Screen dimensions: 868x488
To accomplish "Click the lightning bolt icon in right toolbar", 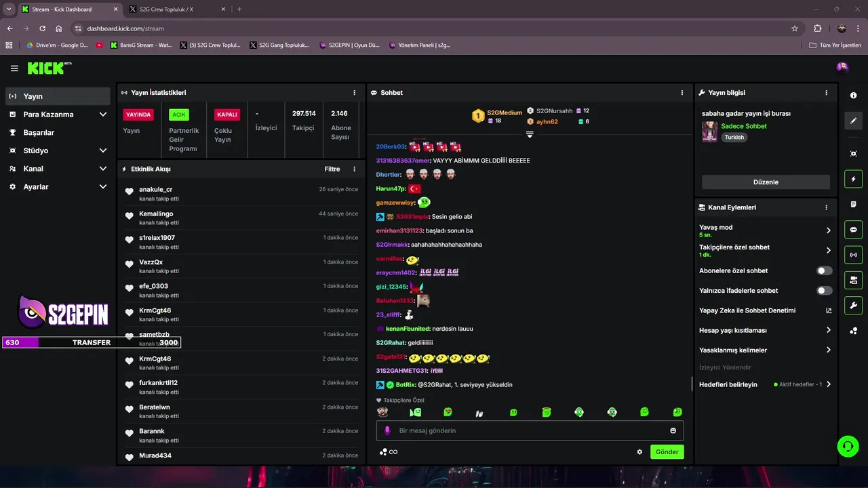I will point(854,179).
